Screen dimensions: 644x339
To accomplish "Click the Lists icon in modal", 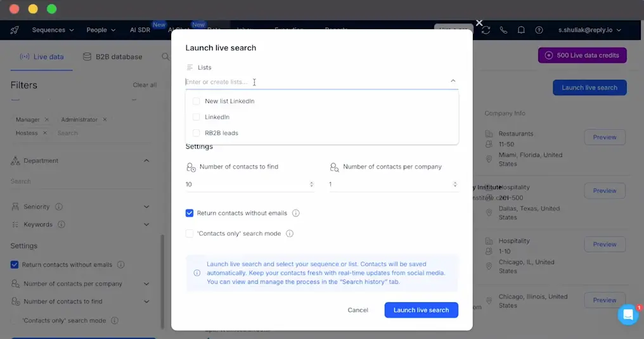I will [190, 67].
